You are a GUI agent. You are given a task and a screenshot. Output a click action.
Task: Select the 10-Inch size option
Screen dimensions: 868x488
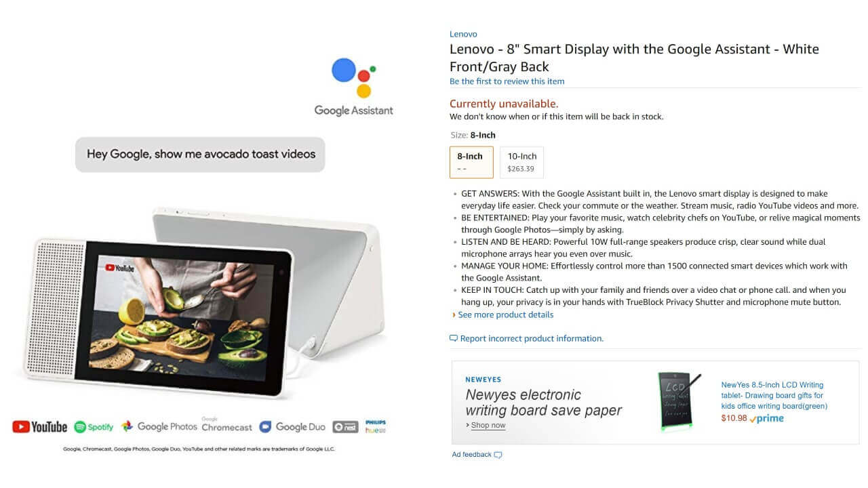521,162
